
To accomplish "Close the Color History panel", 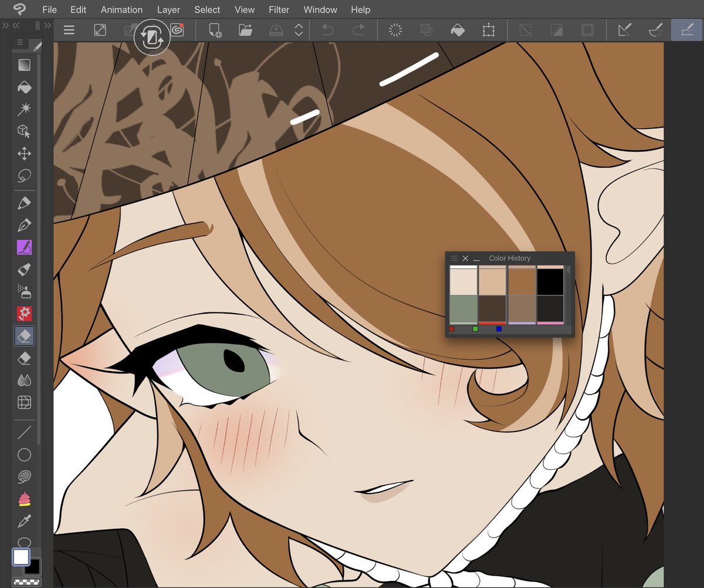I will [465, 258].
